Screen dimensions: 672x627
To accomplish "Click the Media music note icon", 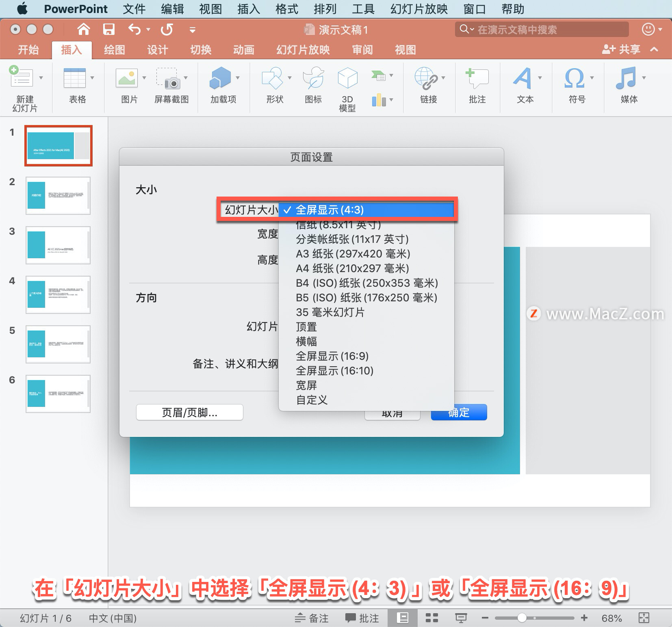I will tap(626, 78).
